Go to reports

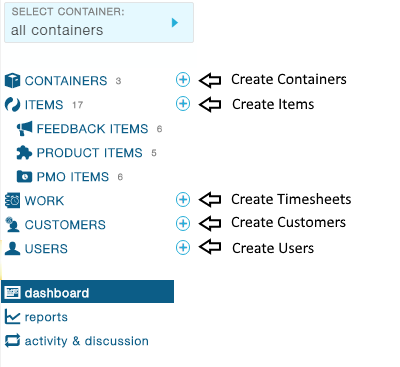click(46, 317)
